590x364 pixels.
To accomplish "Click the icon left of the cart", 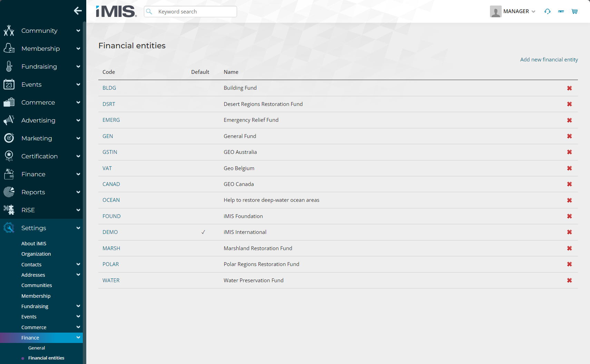I will [561, 11].
